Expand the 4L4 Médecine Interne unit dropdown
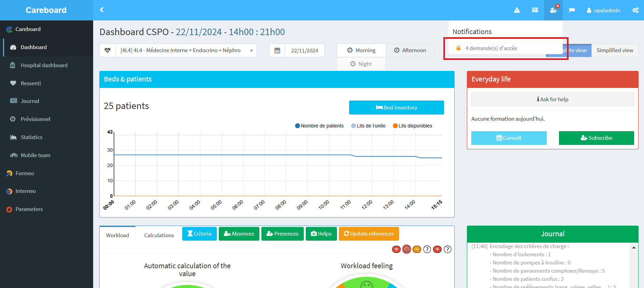This screenshot has width=644, height=288. (x=186, y=50)
